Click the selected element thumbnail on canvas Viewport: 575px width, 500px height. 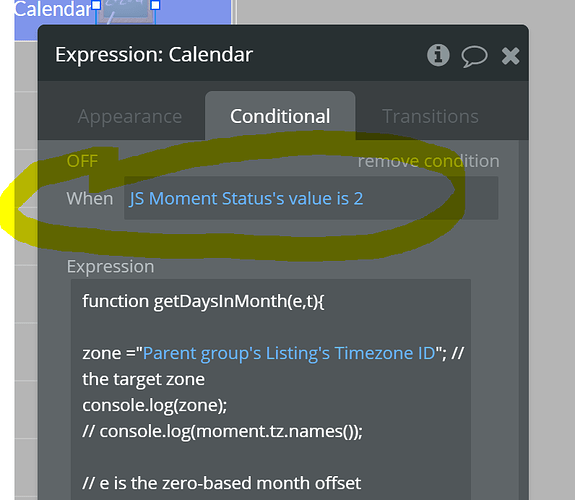125,10
